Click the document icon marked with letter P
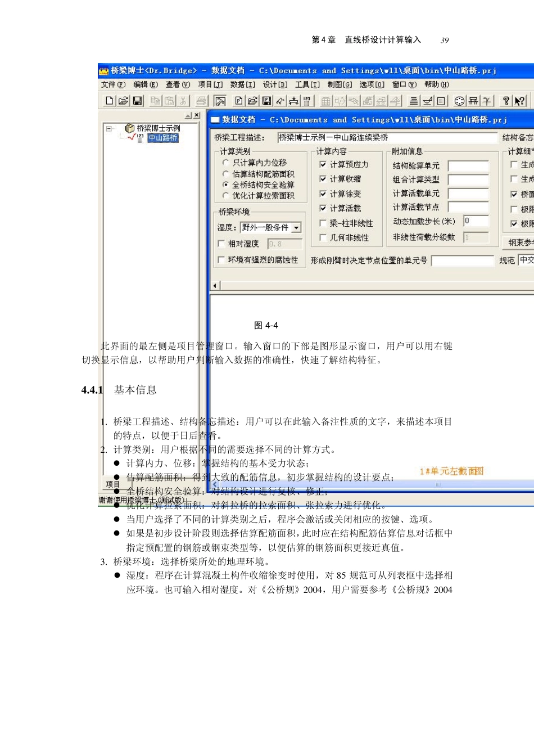Viewport: 534px width, 756px height. [x=239, y=101]
